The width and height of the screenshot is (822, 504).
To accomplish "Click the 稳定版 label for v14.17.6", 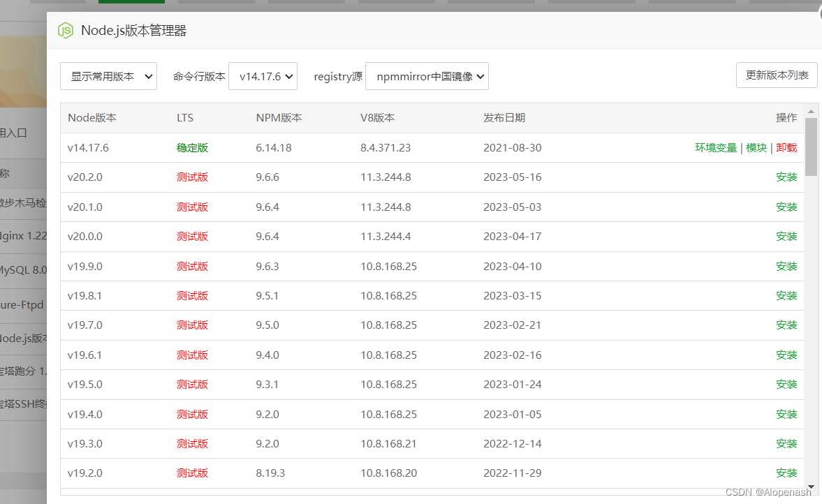I will point(192,148).
